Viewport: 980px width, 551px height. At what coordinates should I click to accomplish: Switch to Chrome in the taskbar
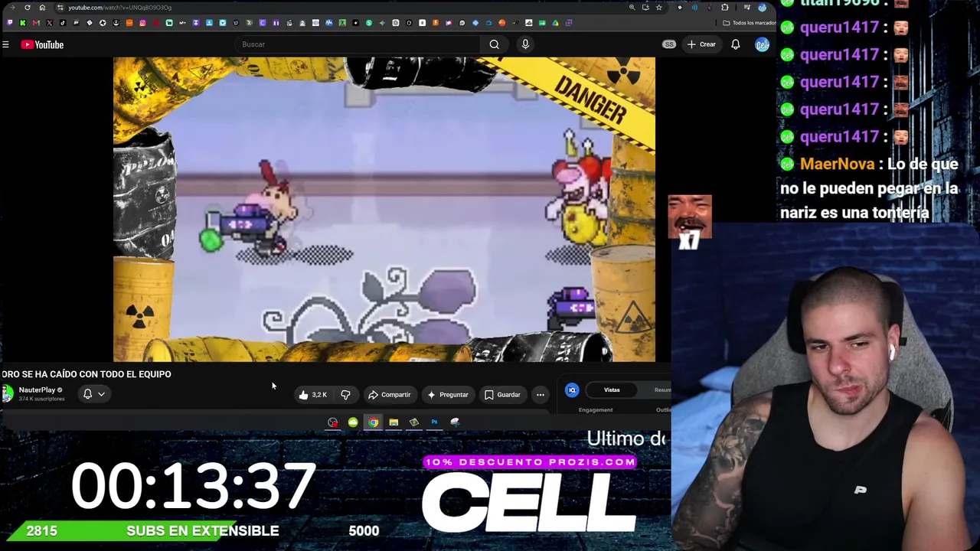tap(373, 422)
